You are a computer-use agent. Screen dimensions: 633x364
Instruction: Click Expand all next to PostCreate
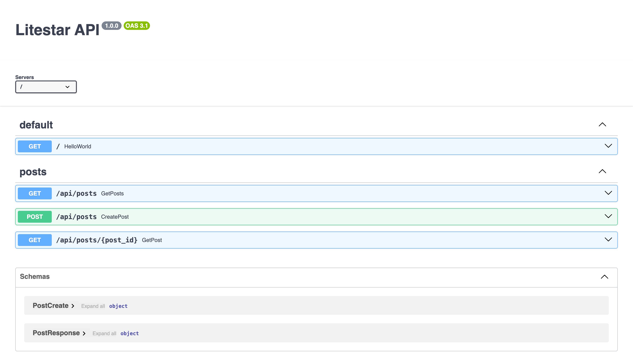pyautogui.click(x=93, y=306)
